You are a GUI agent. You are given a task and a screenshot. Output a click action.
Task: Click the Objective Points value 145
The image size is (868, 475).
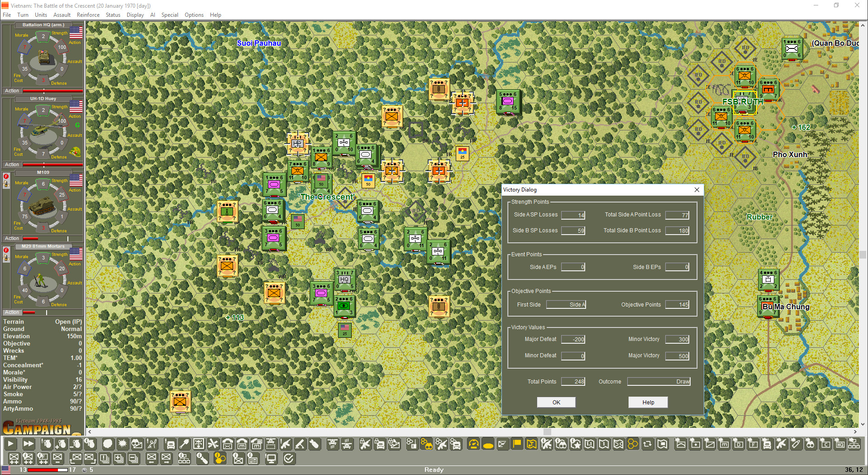(x=677, y=305)
